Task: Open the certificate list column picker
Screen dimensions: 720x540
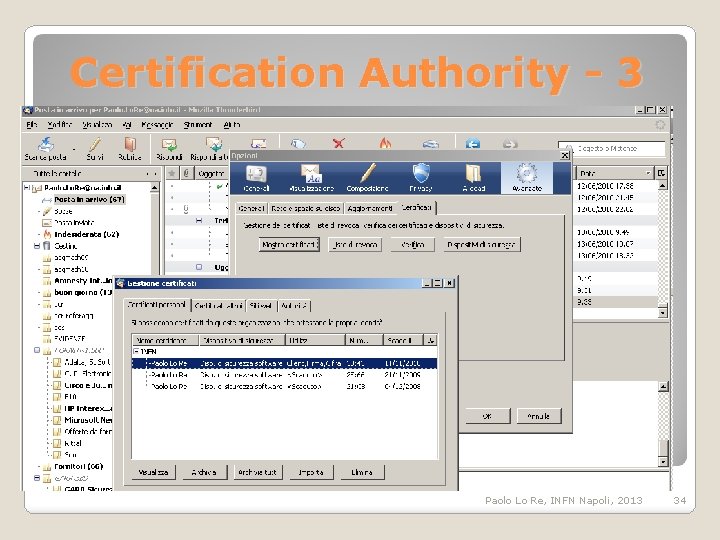Action: 430,340
